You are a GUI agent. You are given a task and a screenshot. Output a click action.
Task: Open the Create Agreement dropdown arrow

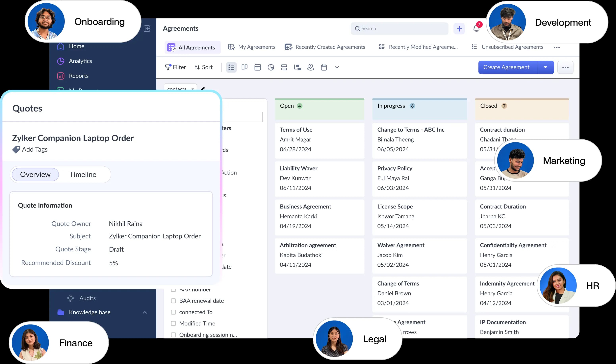click(x=546, y=67)
